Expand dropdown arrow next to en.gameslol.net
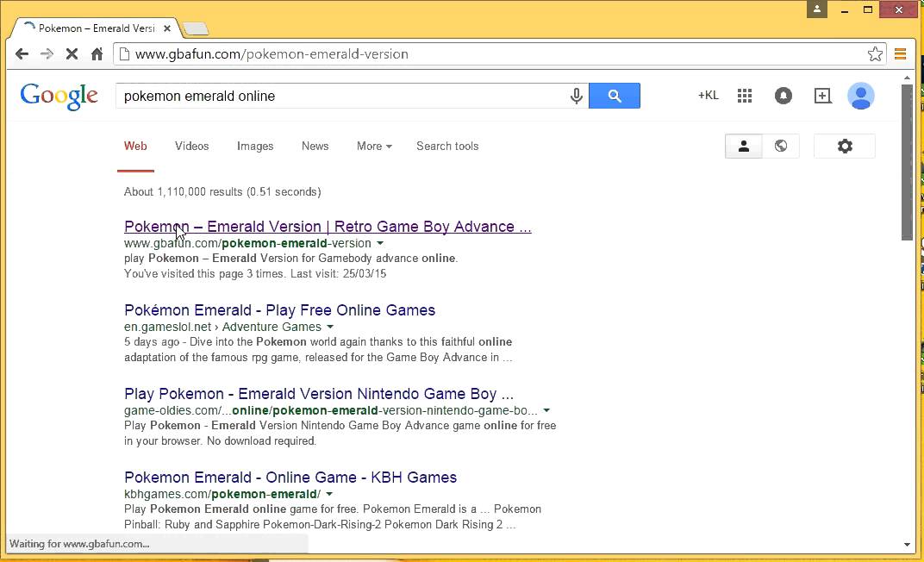This screenshot has width=924, height=562. tap(330, 327)
